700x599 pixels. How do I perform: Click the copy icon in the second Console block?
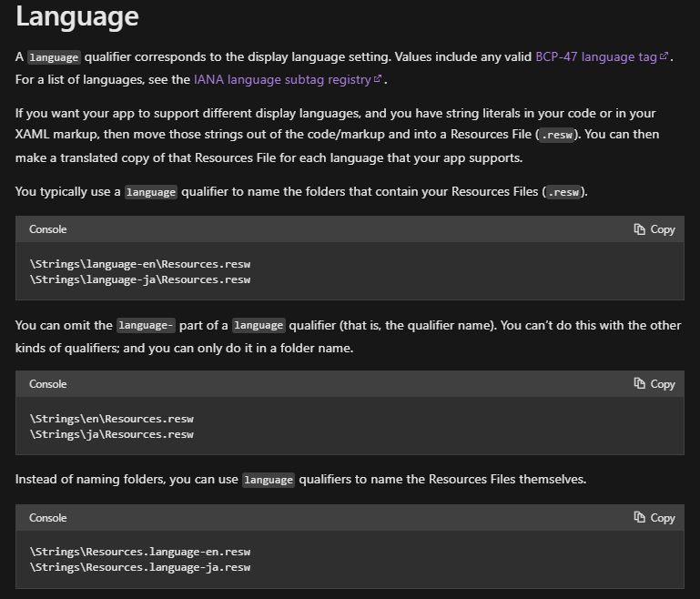click(x=640, y=384)
